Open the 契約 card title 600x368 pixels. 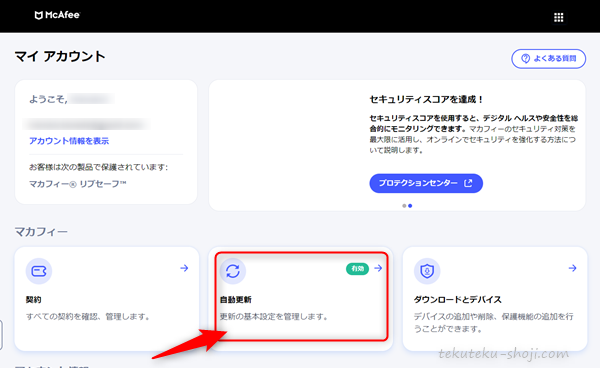(x=33, y=300)
